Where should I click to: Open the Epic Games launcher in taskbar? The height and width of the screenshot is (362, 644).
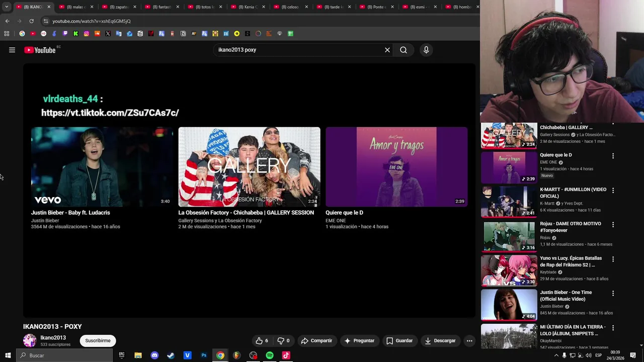122,355
